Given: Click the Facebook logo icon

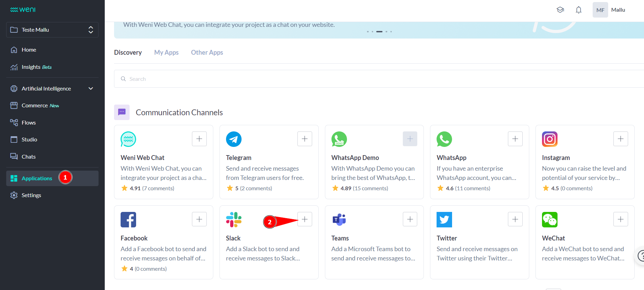Looking at the screenshot, I should click(x=128, y=219).
